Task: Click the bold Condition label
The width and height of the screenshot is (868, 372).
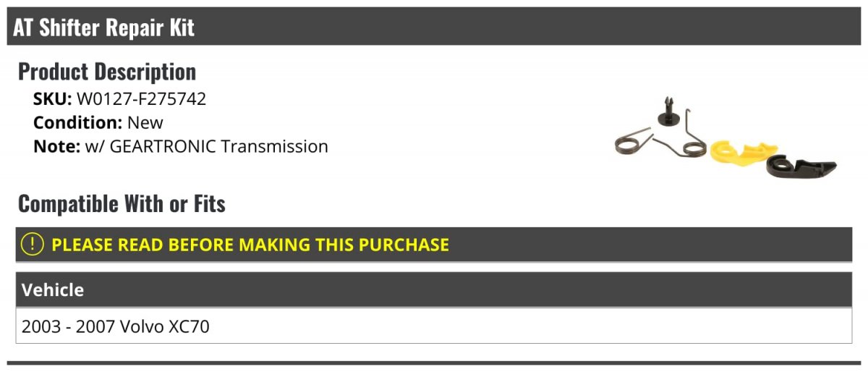Action: tap(77, 122)
